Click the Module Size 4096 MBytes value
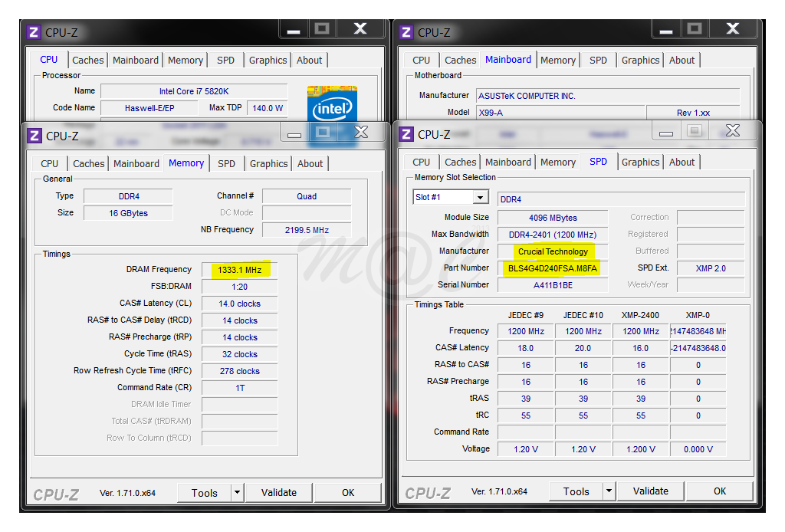 (553, 218)
